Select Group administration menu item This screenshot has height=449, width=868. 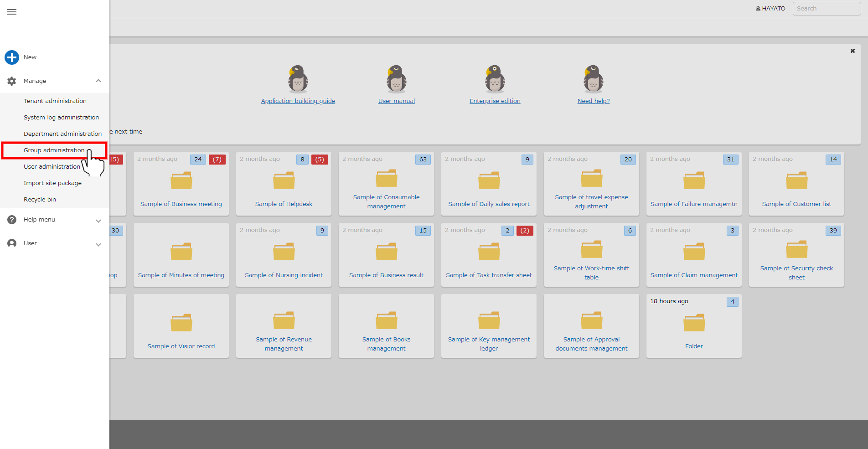click(x=54, y=150)
